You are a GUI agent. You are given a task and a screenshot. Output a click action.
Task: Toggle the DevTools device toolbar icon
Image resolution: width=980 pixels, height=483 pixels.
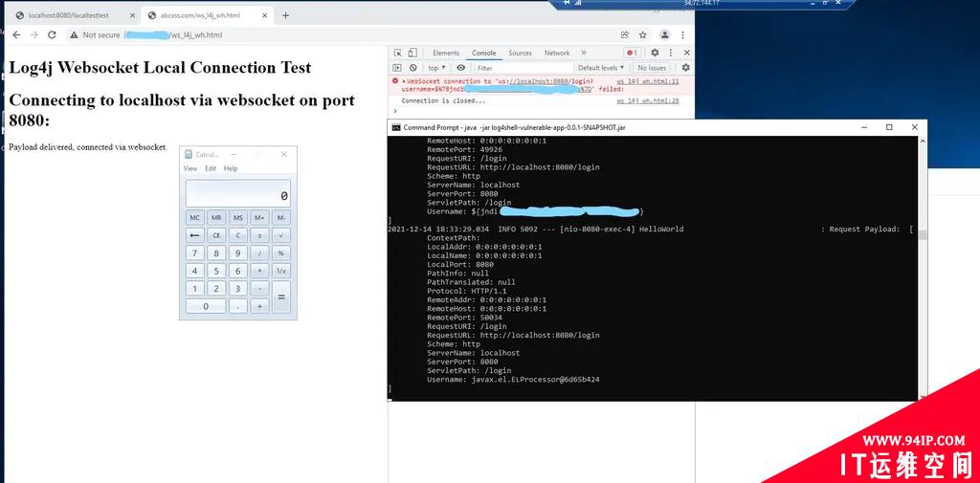point(412,54)
